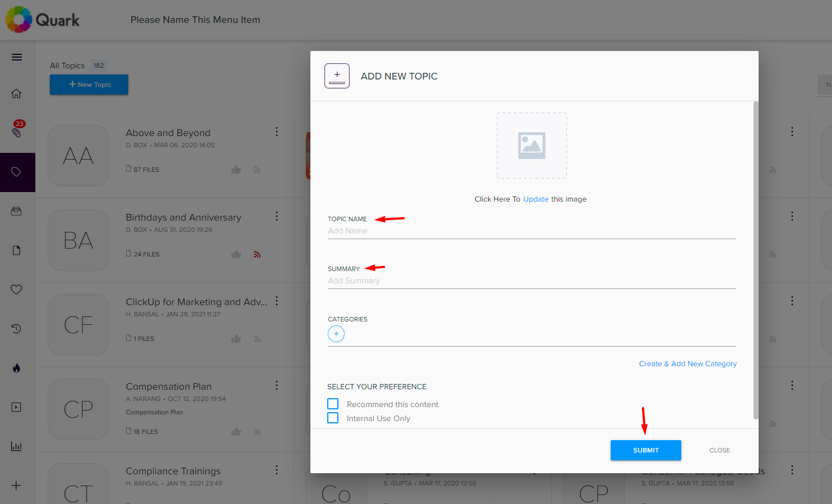Subscribe to Above and Beyond RSS feed
This screenshot has height=504, width=832.
point(257,170)
